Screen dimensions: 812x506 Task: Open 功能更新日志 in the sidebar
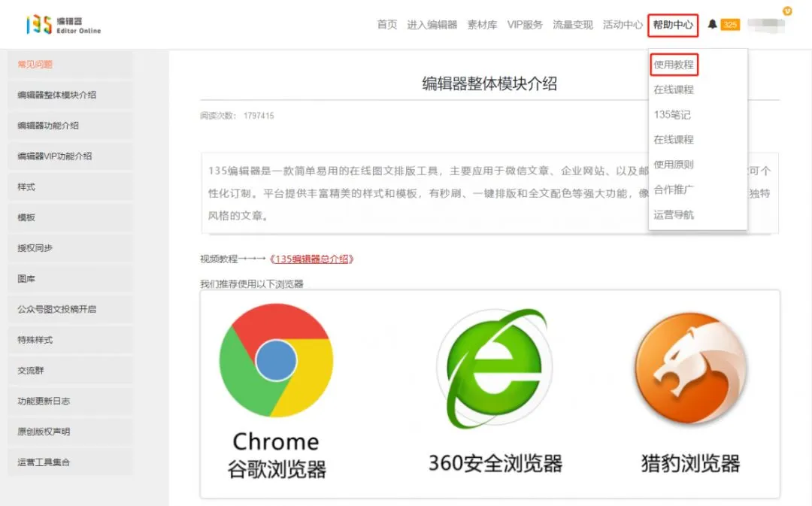click(x=69, y=400)
